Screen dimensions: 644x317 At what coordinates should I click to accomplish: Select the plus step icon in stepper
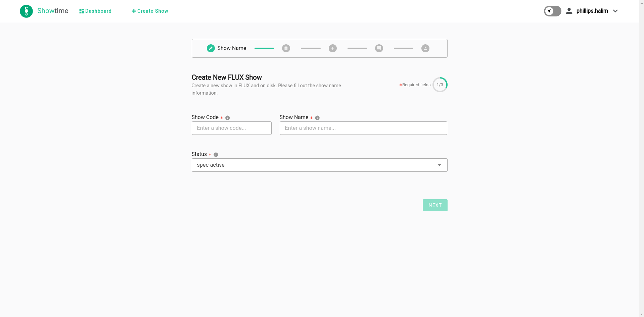pyautogui.click(x=332, y=48)
